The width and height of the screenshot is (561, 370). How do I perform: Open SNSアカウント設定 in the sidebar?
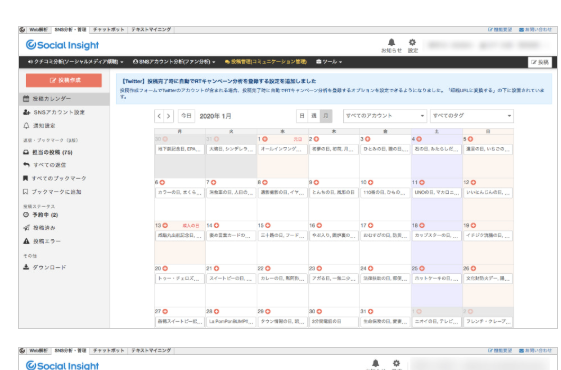[x=54, y=112]
